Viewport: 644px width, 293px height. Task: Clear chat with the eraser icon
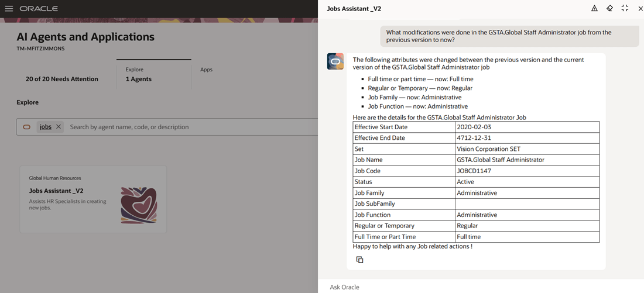[x=609, y=8]
